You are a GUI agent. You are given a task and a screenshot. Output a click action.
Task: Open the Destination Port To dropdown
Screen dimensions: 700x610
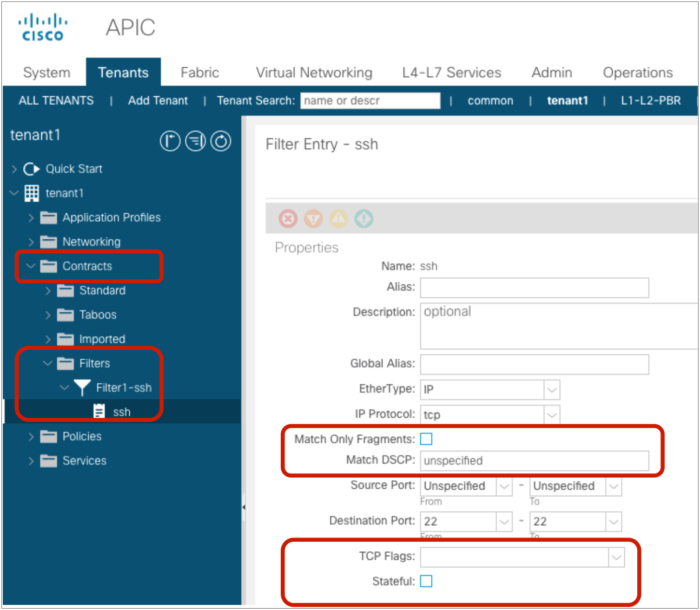pos(614,522)
